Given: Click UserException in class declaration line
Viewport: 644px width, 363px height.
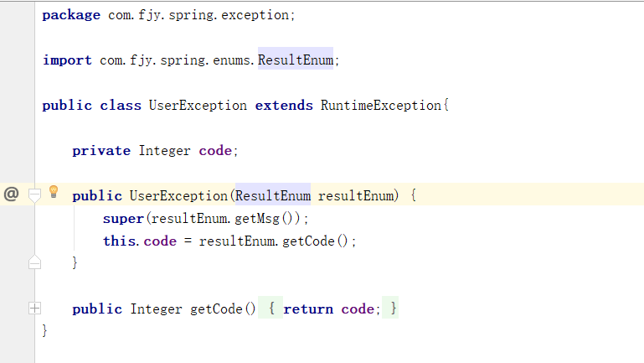Looking at the screenshot, I should coord(198,106).
